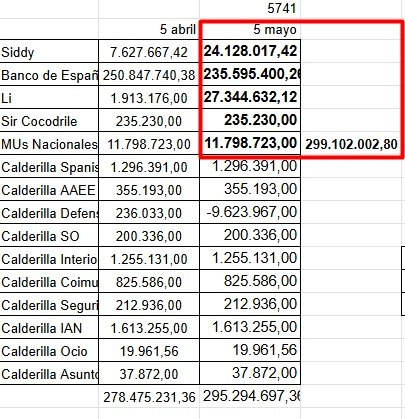Click the 5 abril header cell

tap(149, 29)
